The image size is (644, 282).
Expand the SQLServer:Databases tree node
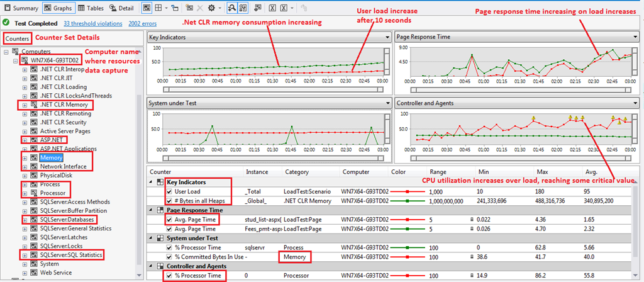[25, 220]
